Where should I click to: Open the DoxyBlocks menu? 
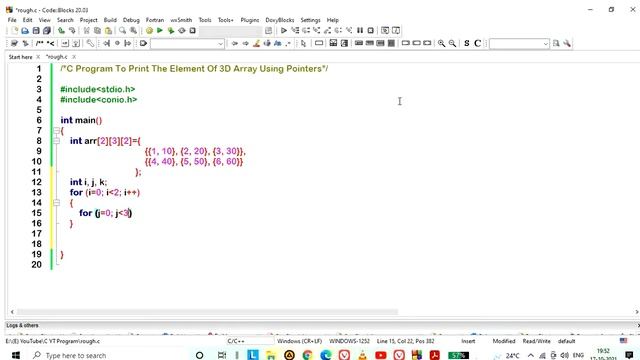point(280,20)
